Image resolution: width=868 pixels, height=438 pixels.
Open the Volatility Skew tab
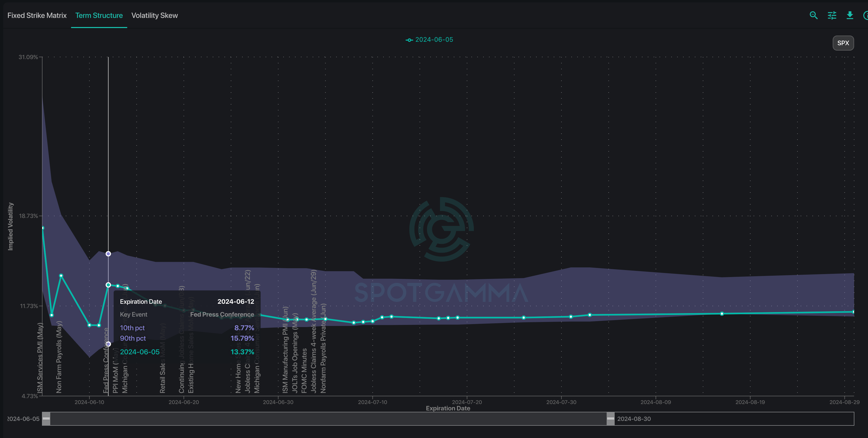[154, 16]
